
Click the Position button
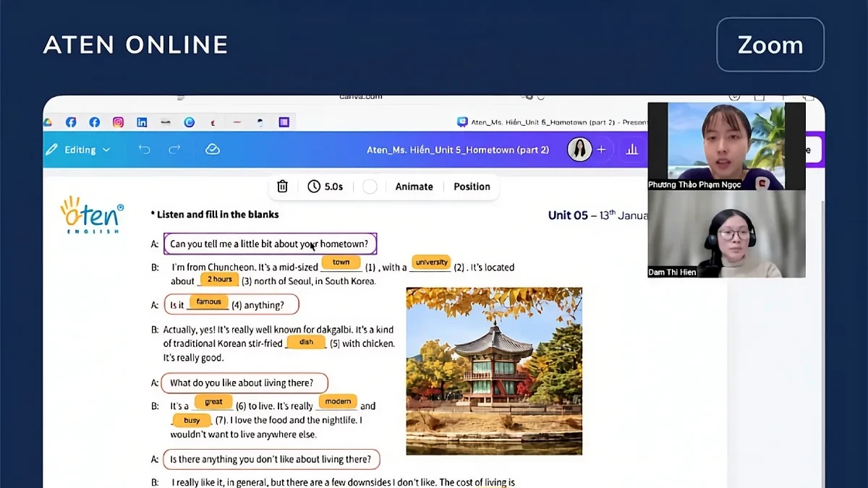[x=472, y=187]
